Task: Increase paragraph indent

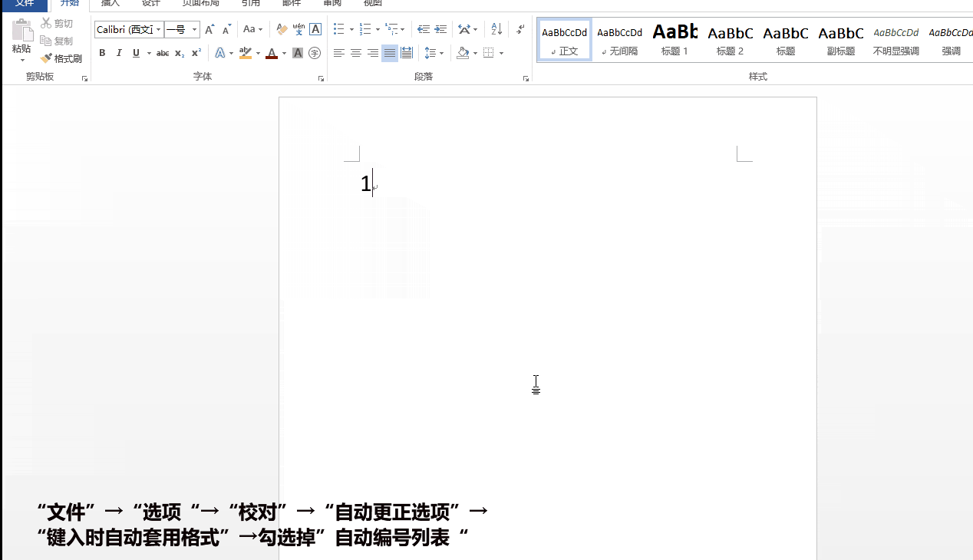Action: pos(440,30)
